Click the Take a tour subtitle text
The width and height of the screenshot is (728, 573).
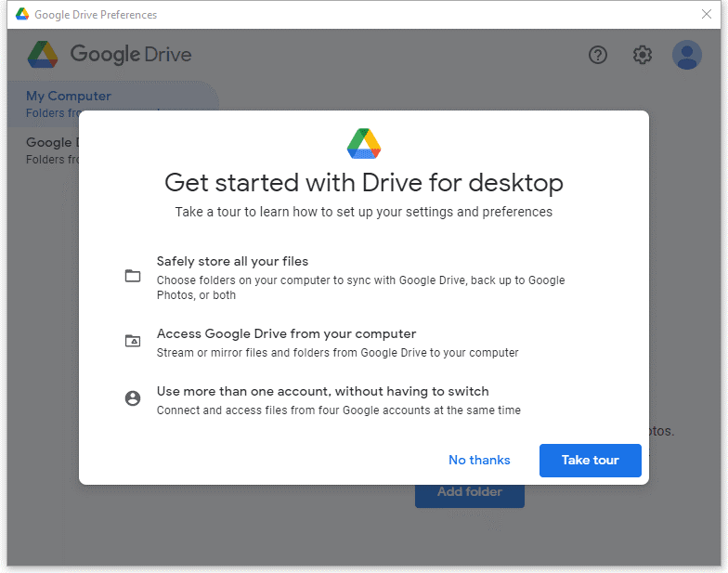click(364, 212)
